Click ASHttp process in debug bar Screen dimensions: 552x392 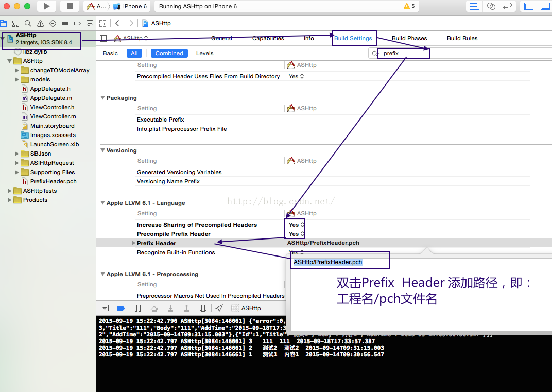coord(246,308)
